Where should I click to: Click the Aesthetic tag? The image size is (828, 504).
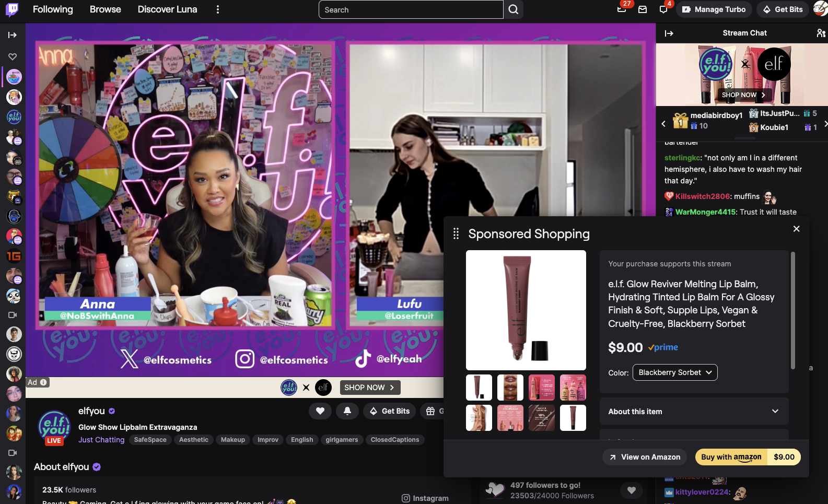(x=194, y=440)
